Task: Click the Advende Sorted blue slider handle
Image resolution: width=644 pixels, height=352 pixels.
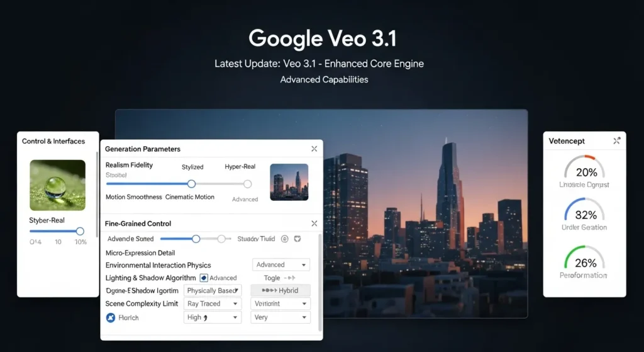Action: click(x=196, y=239)
